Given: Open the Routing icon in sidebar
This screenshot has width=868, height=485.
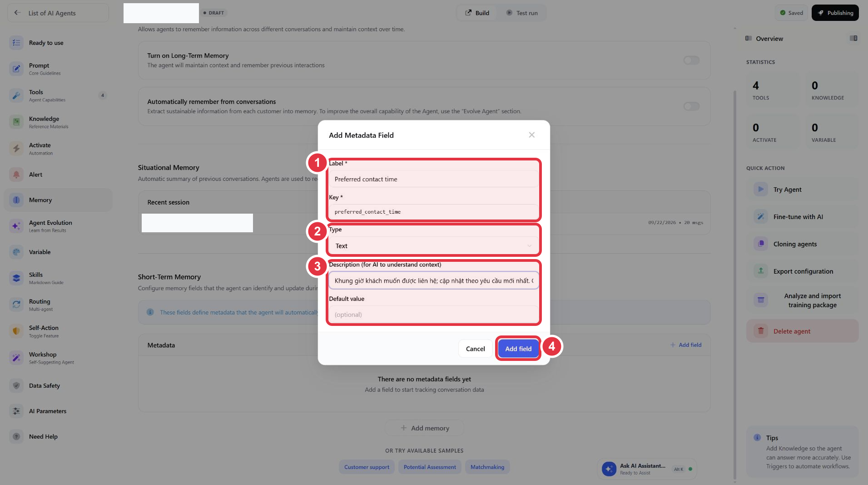Looking at the screenshot, I should point(16,305).
